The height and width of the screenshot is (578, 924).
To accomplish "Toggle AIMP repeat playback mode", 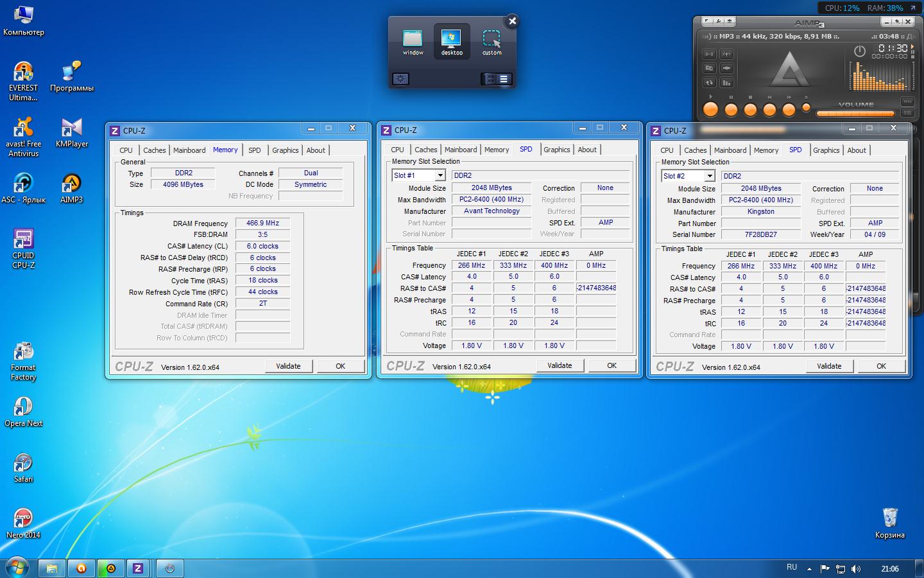I will click(x=709, y=83).
